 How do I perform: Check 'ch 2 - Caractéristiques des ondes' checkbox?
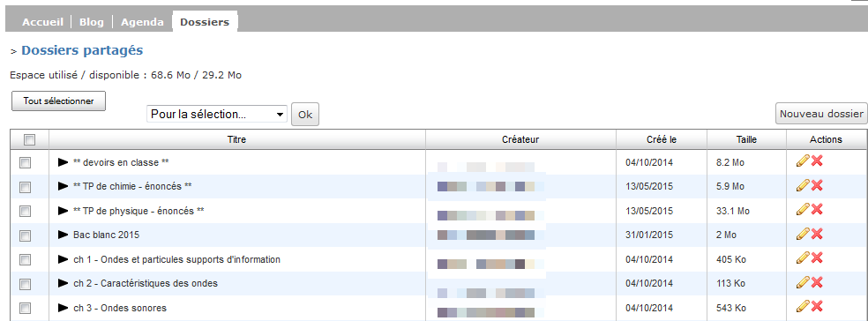click(26, 284)
